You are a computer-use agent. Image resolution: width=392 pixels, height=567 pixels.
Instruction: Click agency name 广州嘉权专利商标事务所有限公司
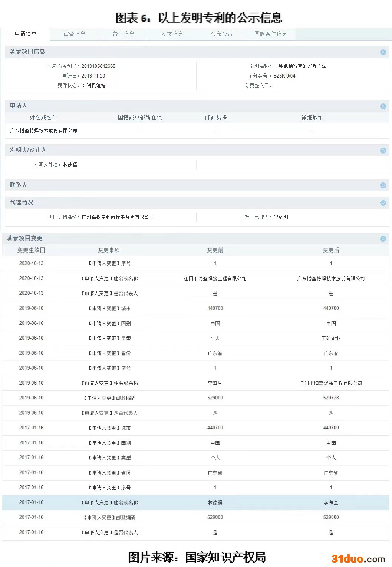(x=118, y=217)
